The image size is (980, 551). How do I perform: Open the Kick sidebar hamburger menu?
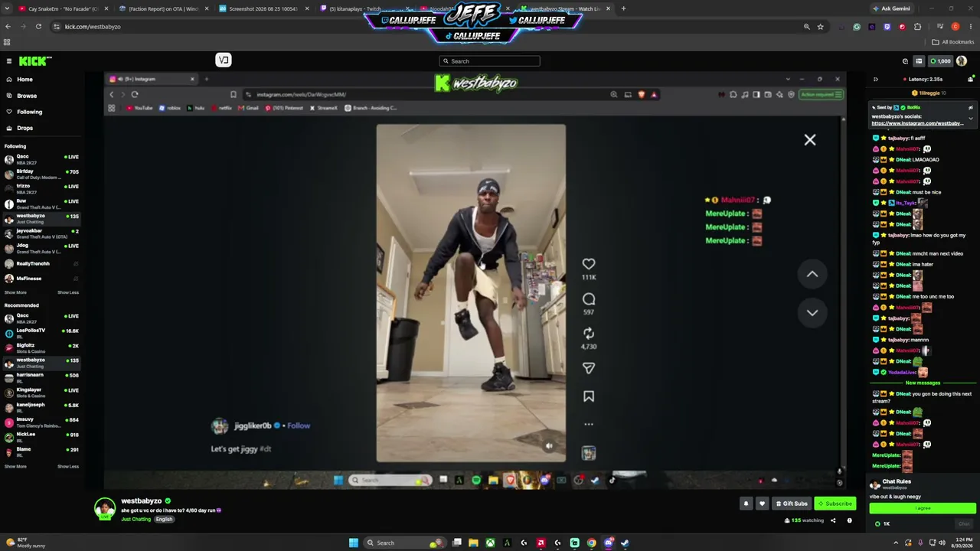tap(9, 61)
